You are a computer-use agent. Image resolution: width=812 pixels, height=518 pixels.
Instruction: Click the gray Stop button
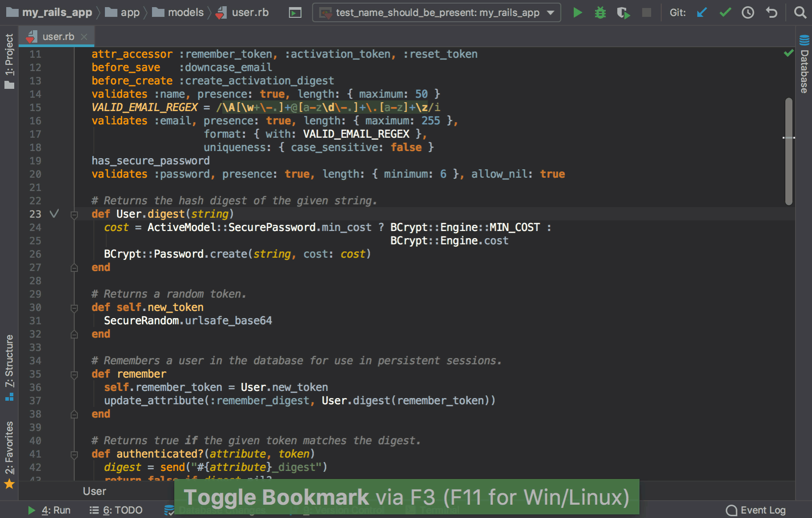coord(646,12)
